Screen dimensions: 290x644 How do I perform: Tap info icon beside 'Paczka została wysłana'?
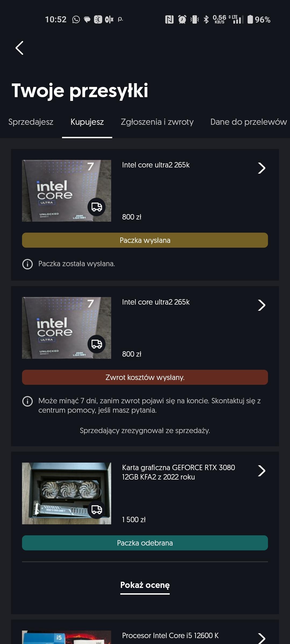pos(27,264)
